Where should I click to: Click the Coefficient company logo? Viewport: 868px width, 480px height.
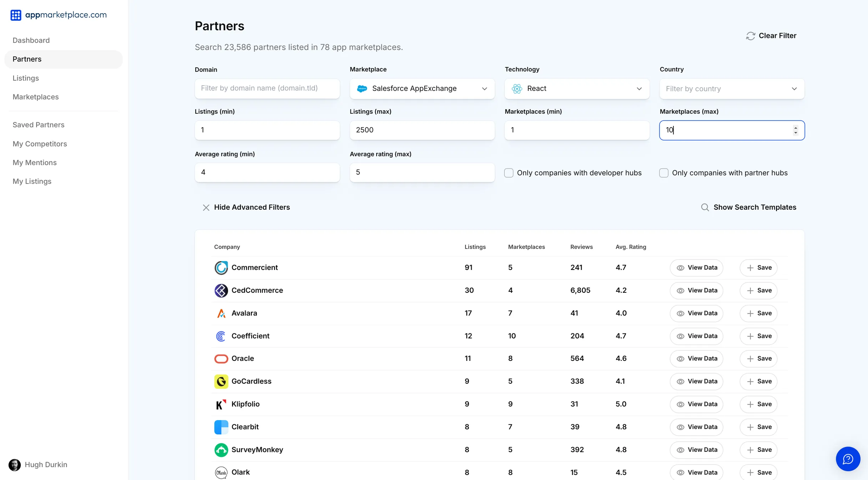tap(221, 336)
